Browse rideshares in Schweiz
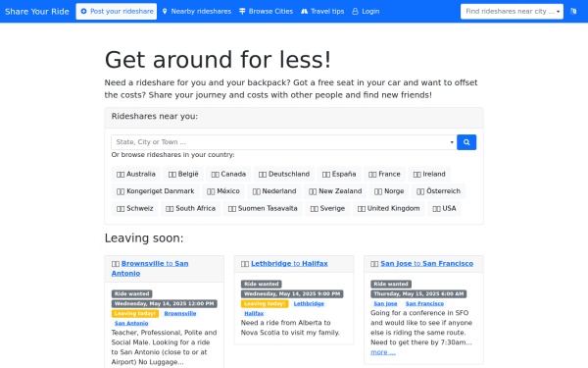 click(x=135, y=208)
